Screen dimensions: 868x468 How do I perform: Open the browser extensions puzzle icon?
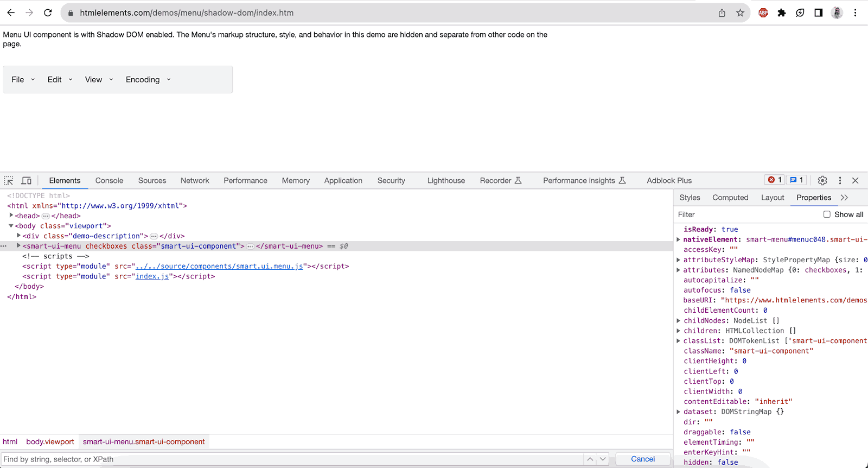tap(782, 13)
